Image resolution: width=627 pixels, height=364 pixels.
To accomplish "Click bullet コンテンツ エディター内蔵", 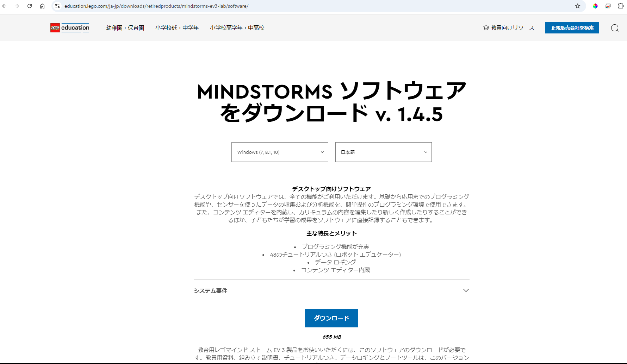I will coord(335,270).
